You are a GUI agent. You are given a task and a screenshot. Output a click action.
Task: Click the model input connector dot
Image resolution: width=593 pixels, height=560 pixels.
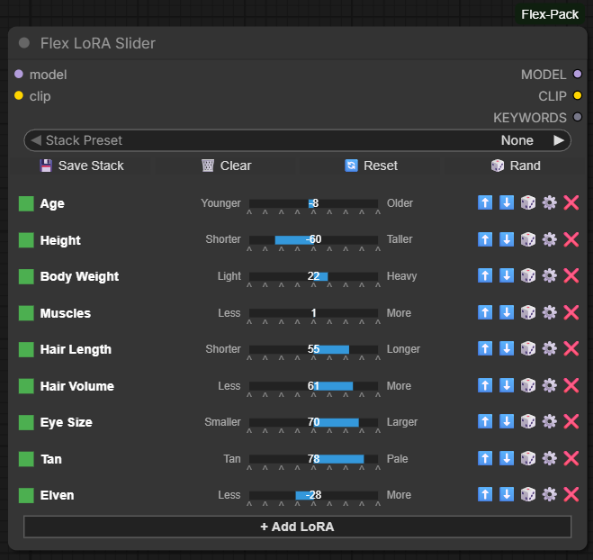[19, 74]
